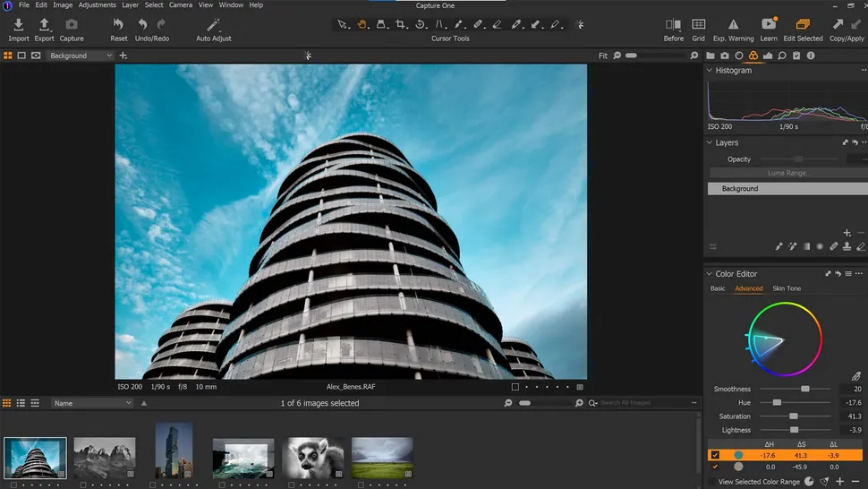Select the Annotations pencil cursor tool
The width and height of the screenshot is (868, 489).
pos(555,24)
